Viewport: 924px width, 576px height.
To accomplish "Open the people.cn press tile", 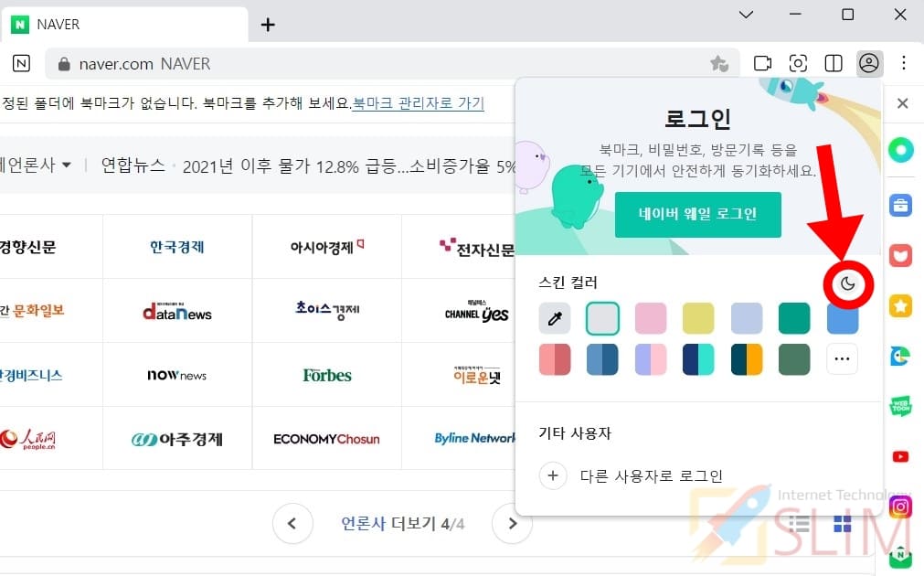I will coord(51,439).
